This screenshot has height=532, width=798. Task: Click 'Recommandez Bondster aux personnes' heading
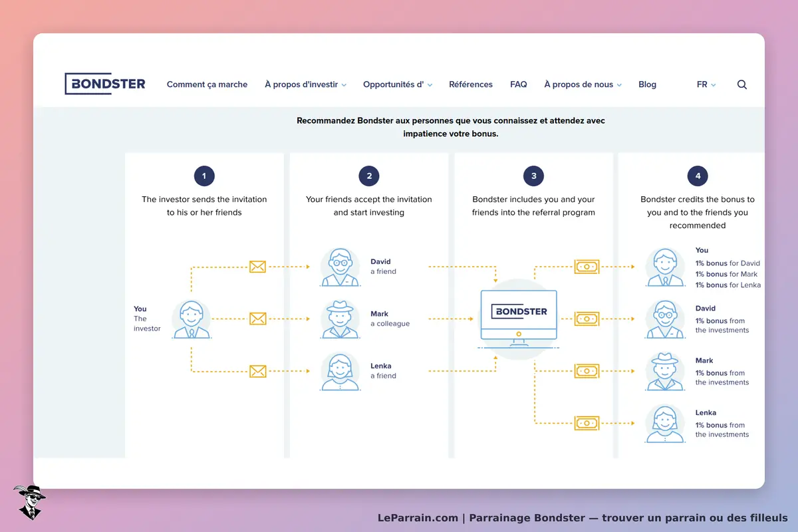click(x=451, y=127)
